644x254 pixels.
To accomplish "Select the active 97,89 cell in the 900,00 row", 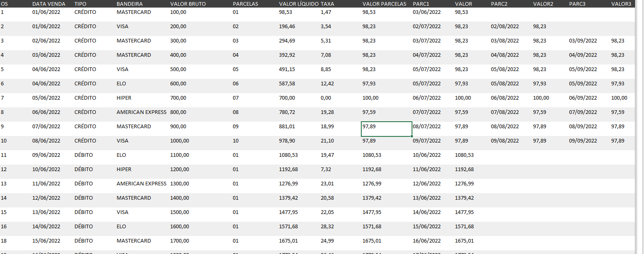I will pyautogui.click(x=387, y=129).
